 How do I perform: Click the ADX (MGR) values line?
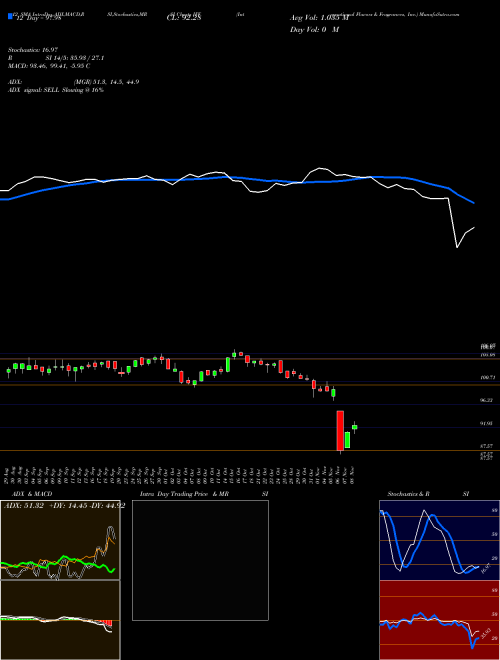point(73,82)
